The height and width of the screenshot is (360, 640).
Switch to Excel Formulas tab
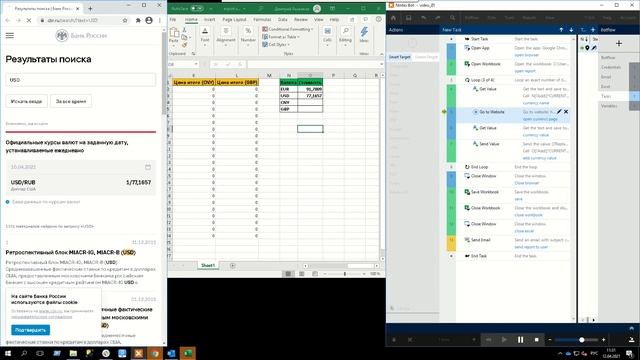[x=262, y=19]
